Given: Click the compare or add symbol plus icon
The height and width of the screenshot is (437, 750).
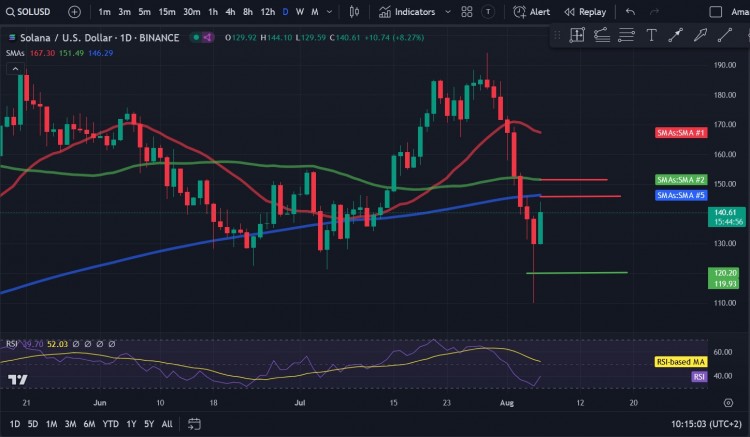Looking at the screenshot, I should tap(74, 12).
